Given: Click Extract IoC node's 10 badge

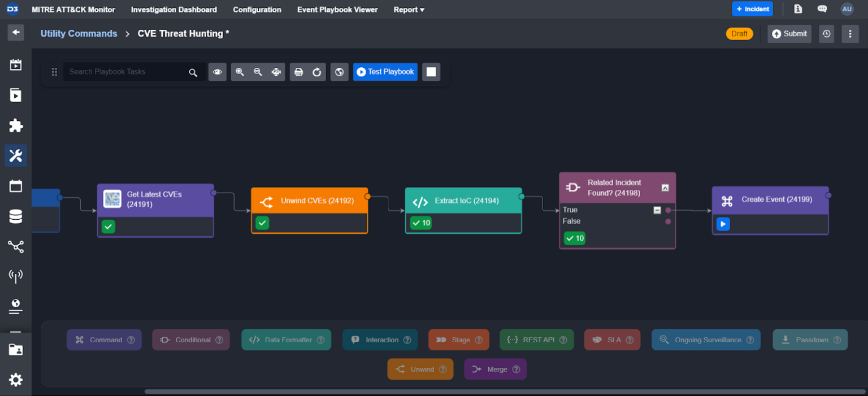Looking at the screenshot, I should click(x=421, y=223).
